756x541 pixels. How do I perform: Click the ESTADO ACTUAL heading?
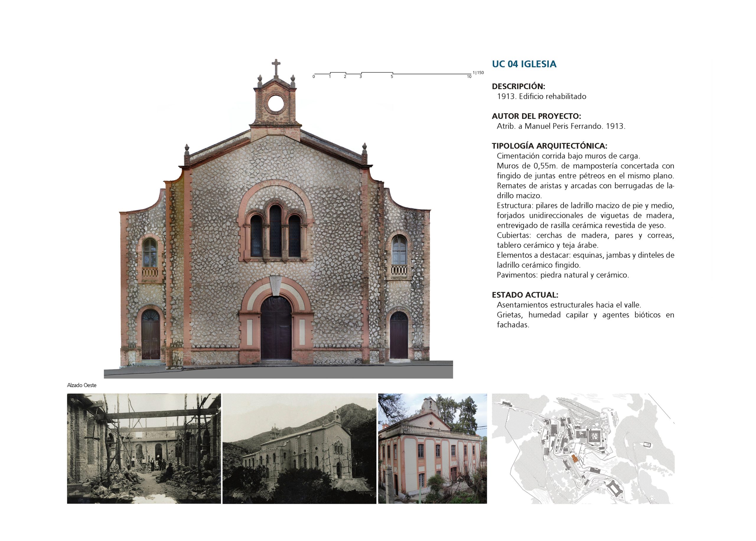(x=525, y=295)
